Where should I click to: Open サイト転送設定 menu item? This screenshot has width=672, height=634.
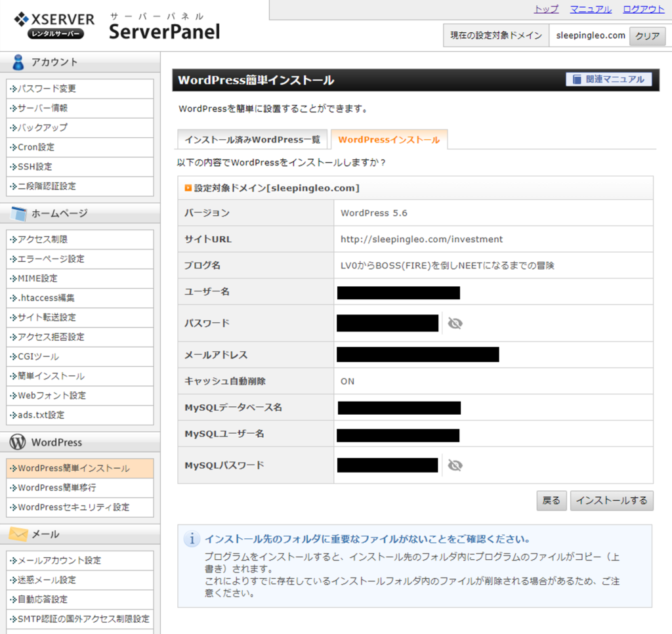[x=80, y=317]
